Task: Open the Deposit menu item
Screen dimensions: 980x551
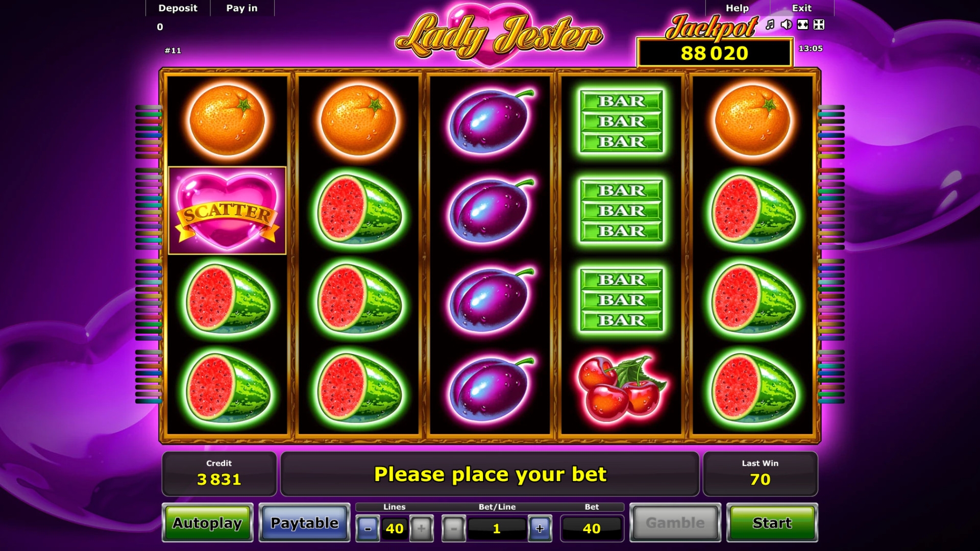Action: tap(178, 8)
